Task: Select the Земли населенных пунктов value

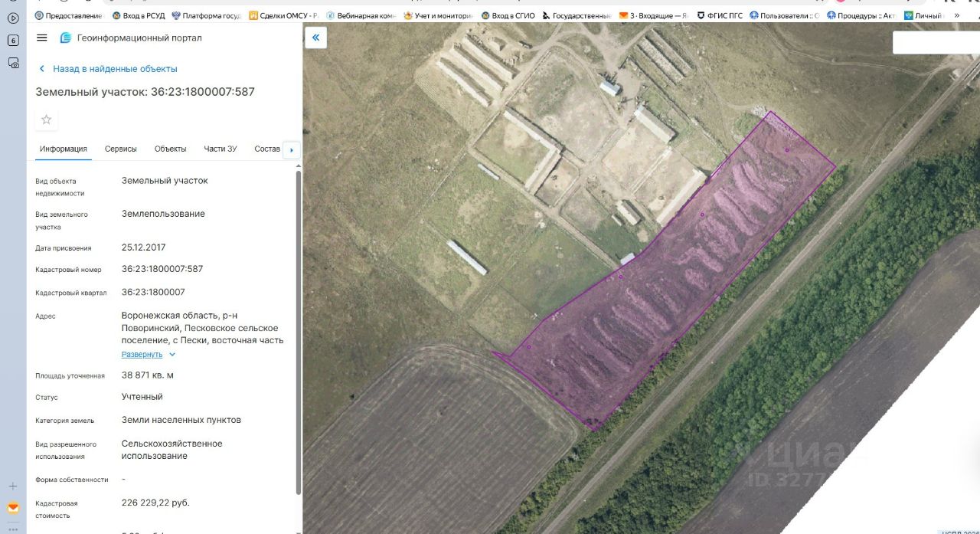Action: pos(181,420)
